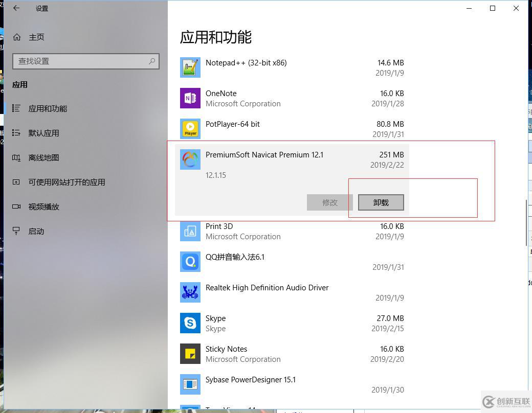The height and width of the screenshot is (413, 532).
Task: Click the 80.8 MB size of PotPlayer
Action: pyautogui.click(x=390, y=124)
